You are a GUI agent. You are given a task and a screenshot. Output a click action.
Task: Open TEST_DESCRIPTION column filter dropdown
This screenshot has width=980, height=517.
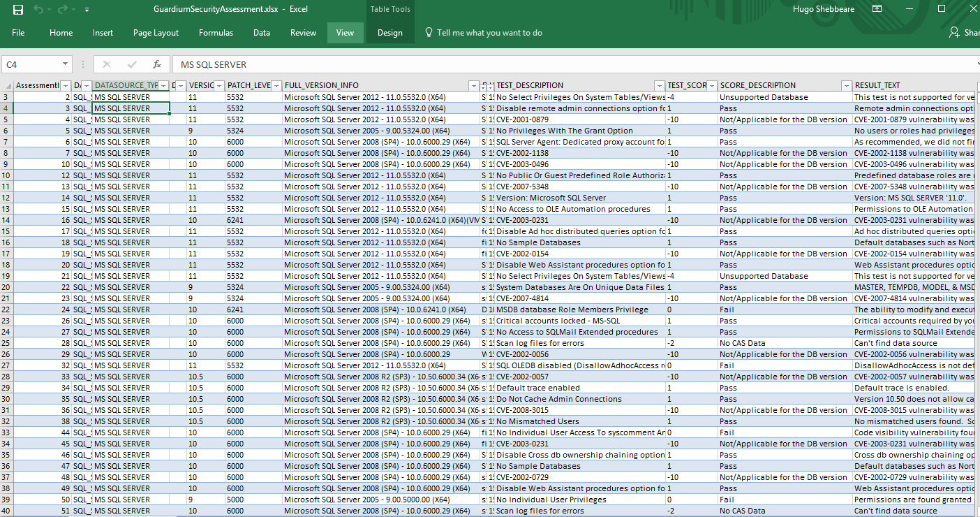click(660, 85)
